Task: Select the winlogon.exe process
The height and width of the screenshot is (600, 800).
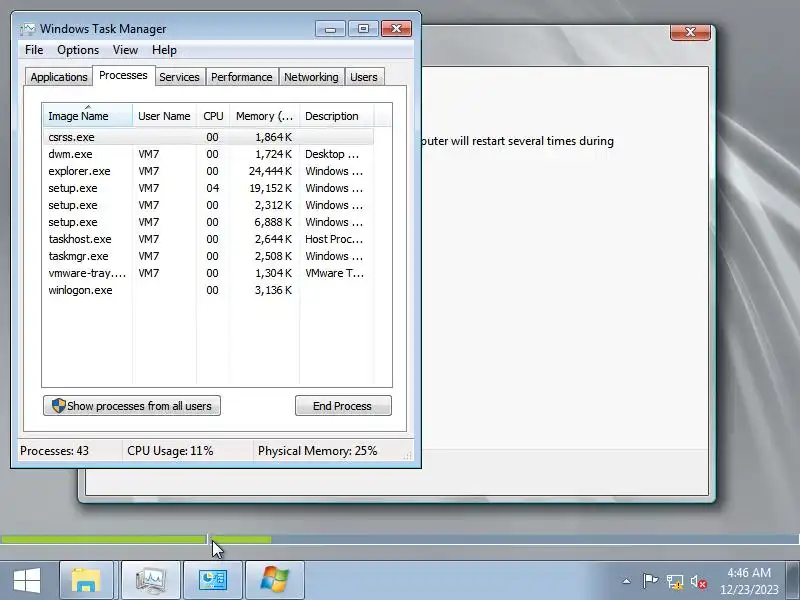Action: 208,290
